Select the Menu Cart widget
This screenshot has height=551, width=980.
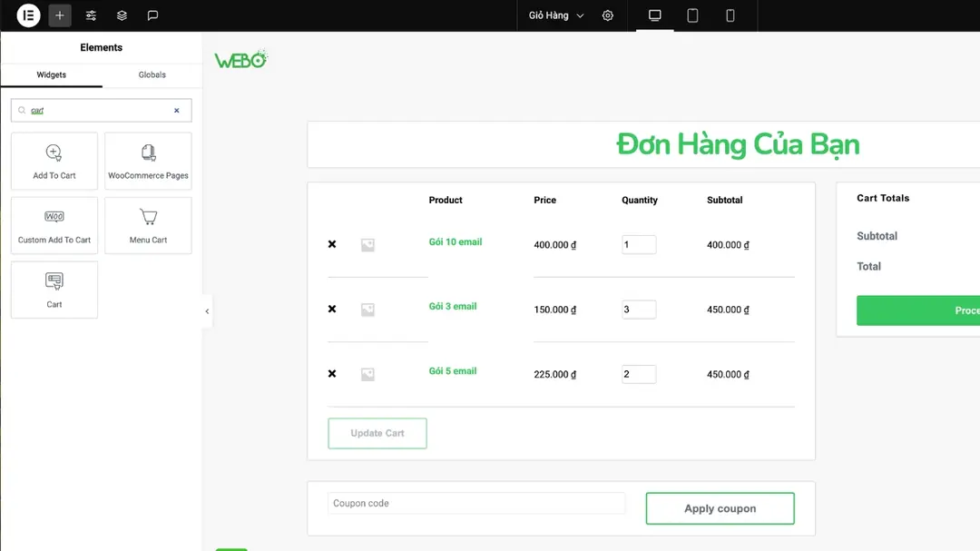[148, 226]
